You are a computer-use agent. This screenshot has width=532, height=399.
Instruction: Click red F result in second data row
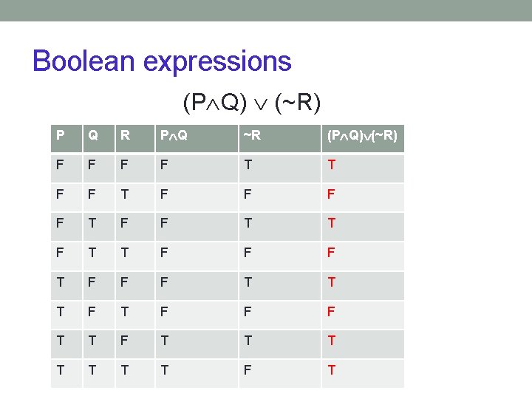click(331, 194)
